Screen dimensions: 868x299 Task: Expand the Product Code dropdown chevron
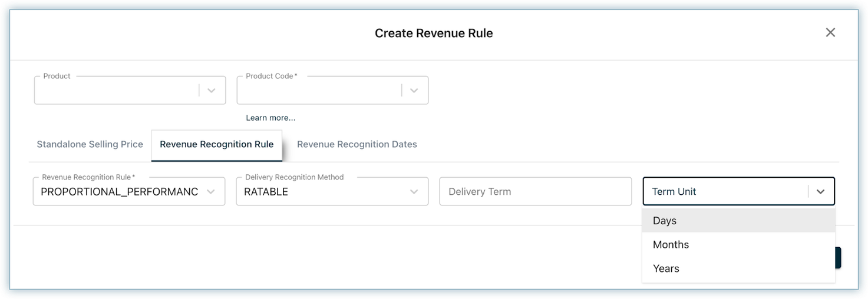[x=414, y=91]
